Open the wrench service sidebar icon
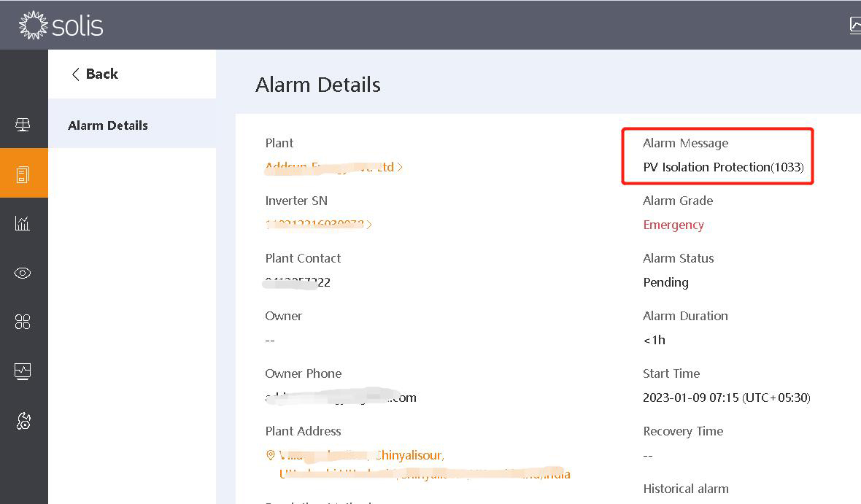This screenshot has height=504, width=861. coord(23,421)
